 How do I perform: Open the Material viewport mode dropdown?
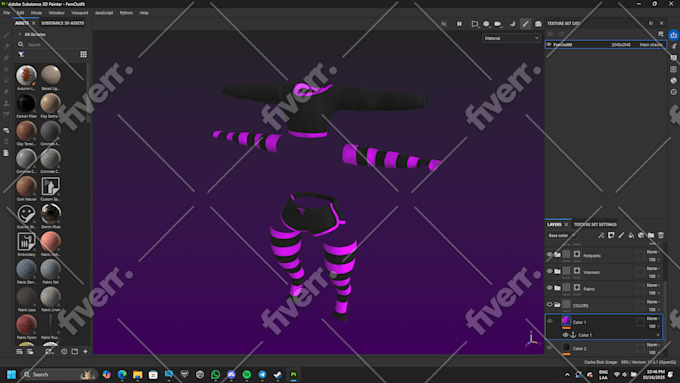511,38
